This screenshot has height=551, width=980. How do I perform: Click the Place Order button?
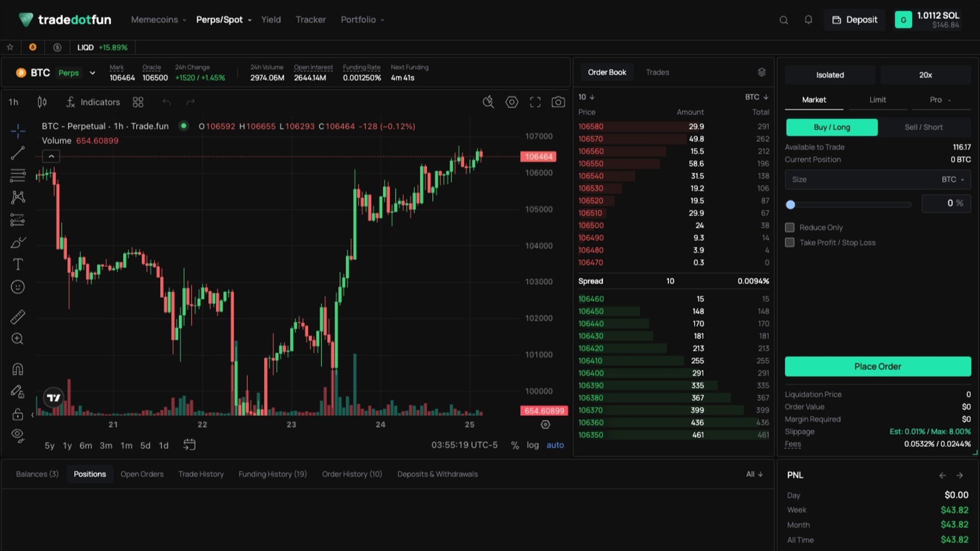pos(878,367)
